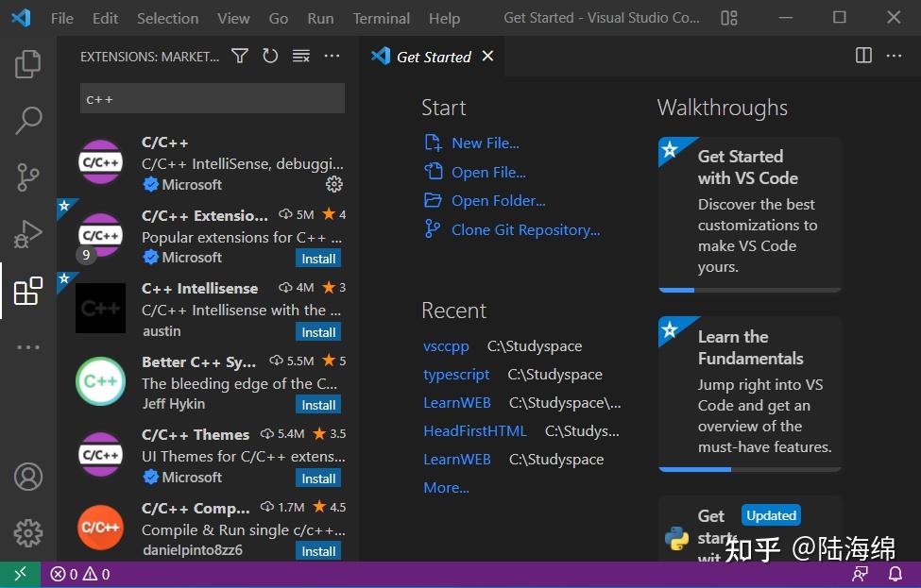This screenshot has width=921, height=588.
Task: Open the Explorer view
Action: pos(28,63)
